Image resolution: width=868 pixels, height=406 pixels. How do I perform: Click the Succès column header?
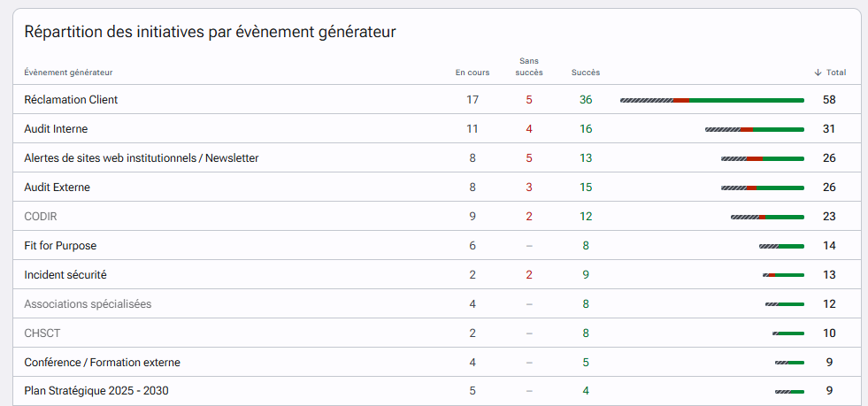(586, 73)
